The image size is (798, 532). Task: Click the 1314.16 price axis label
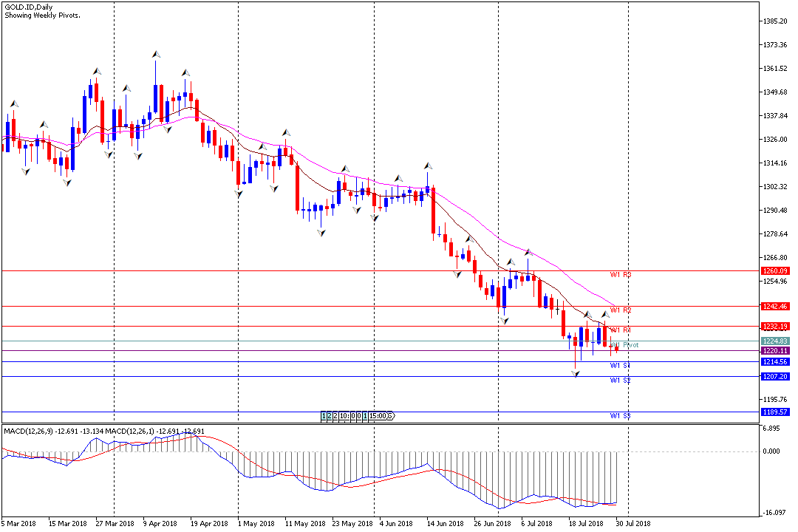[x=775, y=163]
